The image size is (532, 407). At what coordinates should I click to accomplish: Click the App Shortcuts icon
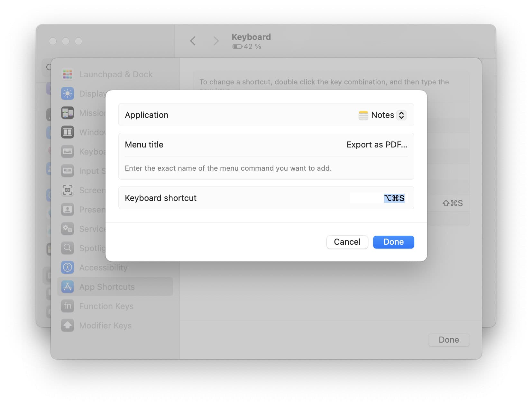point(68,287)
